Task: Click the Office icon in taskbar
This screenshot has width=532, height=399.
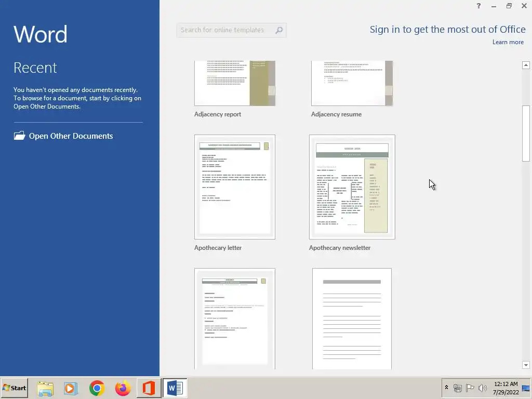Action: [x=149, y=388]
